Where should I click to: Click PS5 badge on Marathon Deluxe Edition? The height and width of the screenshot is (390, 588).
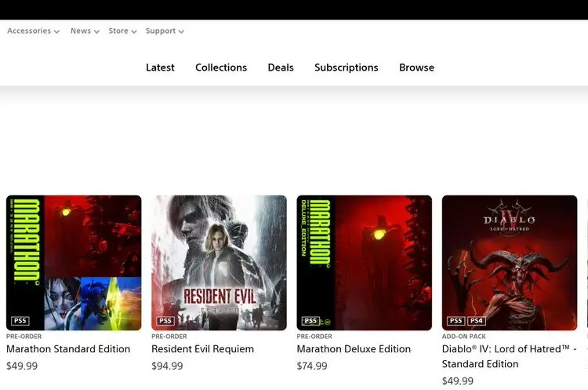(x=310, y=321)
